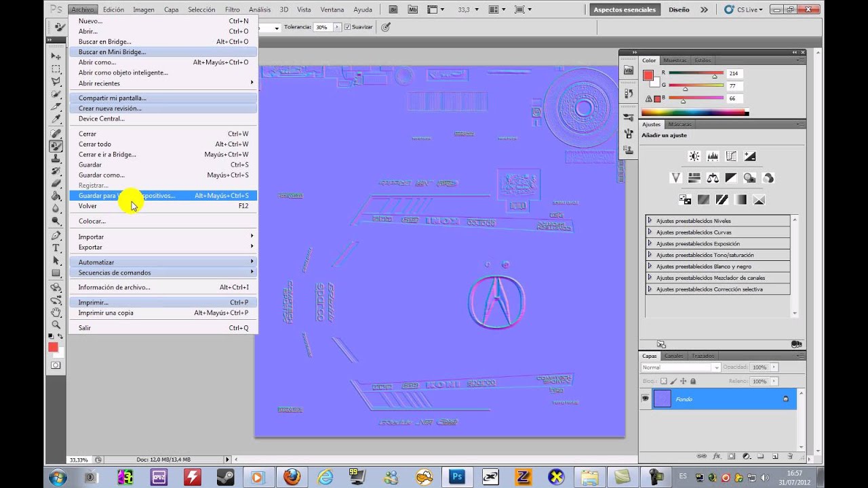Switch to the Trazados tab

pyautogui.click(x=703, y=356)
